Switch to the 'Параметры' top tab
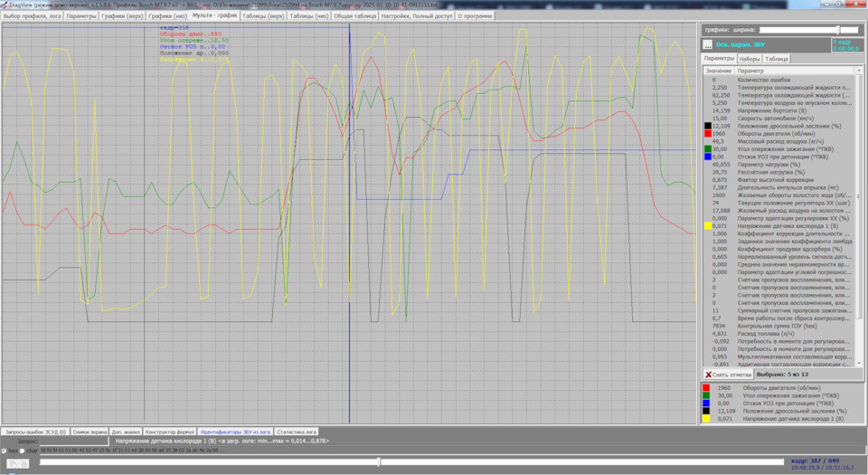Screen dimensions: 868x475 click(80, 16)
